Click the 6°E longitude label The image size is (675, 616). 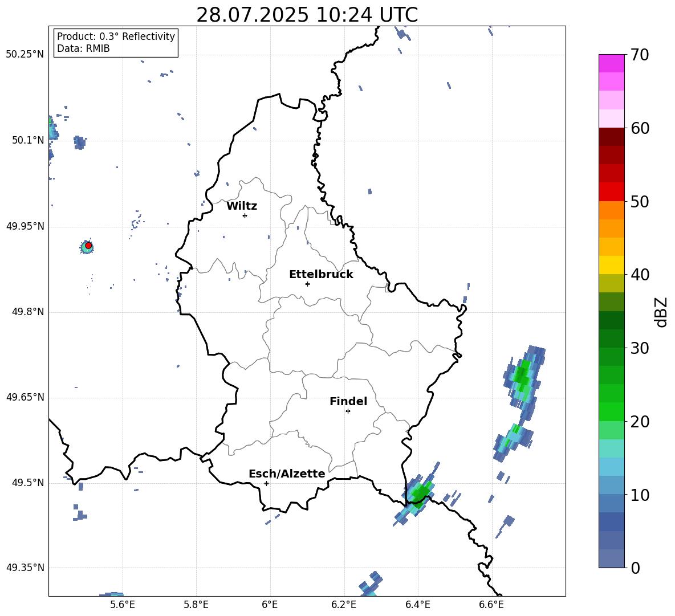[270, 605]
